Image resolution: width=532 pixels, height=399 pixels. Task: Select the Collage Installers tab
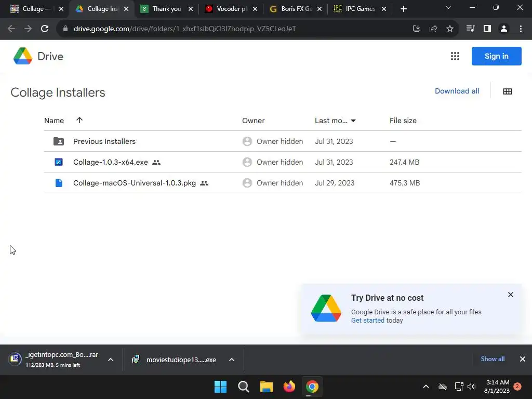[x=102, y=9]
